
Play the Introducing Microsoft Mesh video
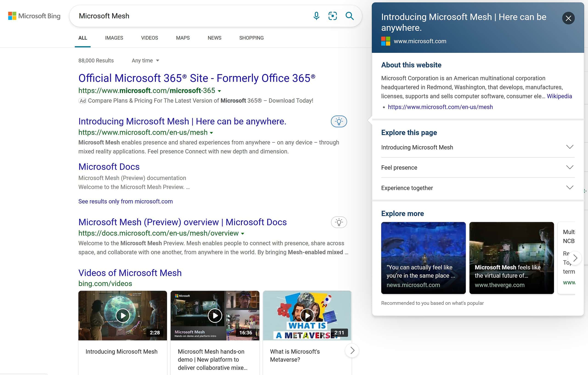pyautogui.click(x=123, y=316)
